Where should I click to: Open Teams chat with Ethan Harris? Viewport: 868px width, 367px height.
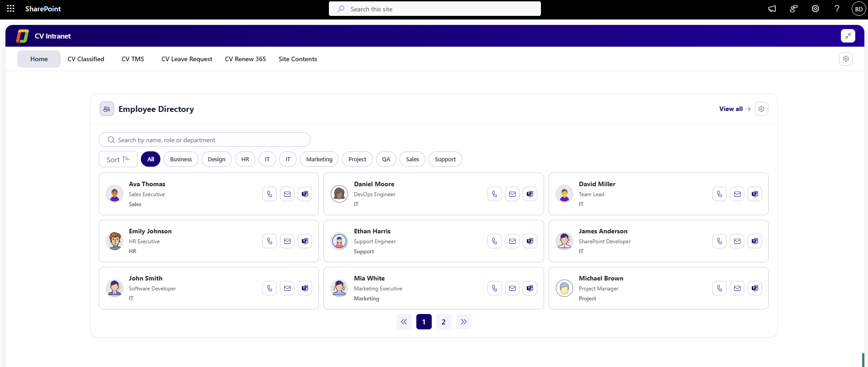point(530,241)
